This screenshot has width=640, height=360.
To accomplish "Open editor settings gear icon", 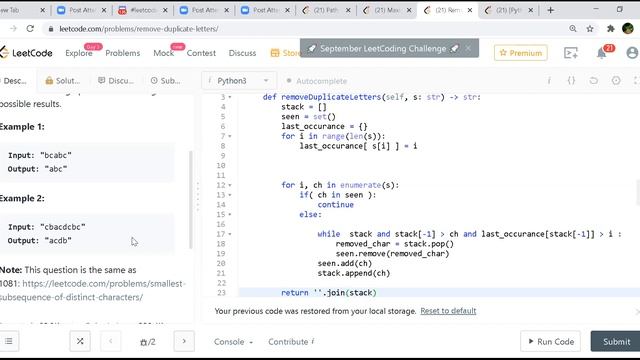I will tap(616, 80).
